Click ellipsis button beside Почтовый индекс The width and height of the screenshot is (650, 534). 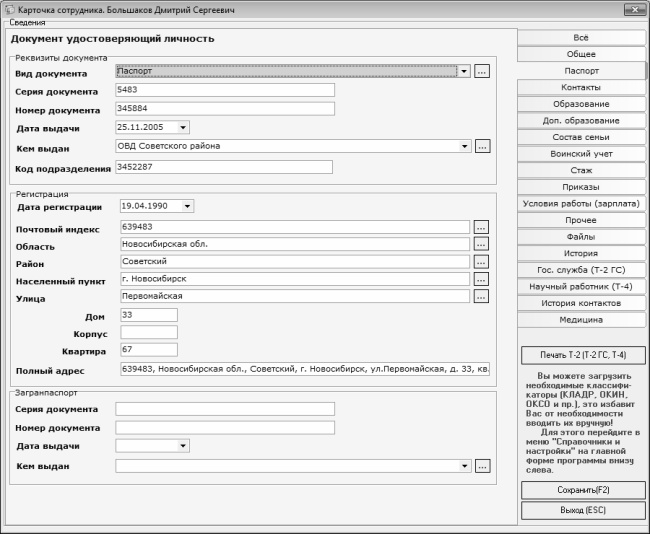point(481,227)
